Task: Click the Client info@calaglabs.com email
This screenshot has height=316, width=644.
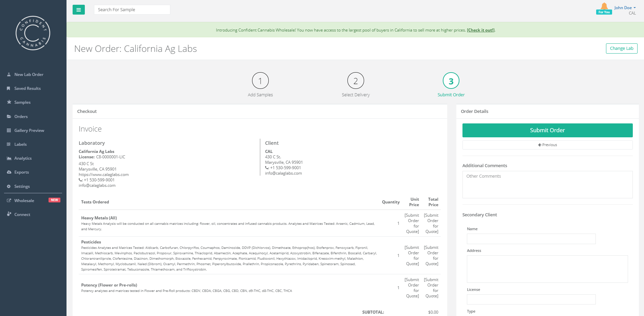Action: (283, 173)
